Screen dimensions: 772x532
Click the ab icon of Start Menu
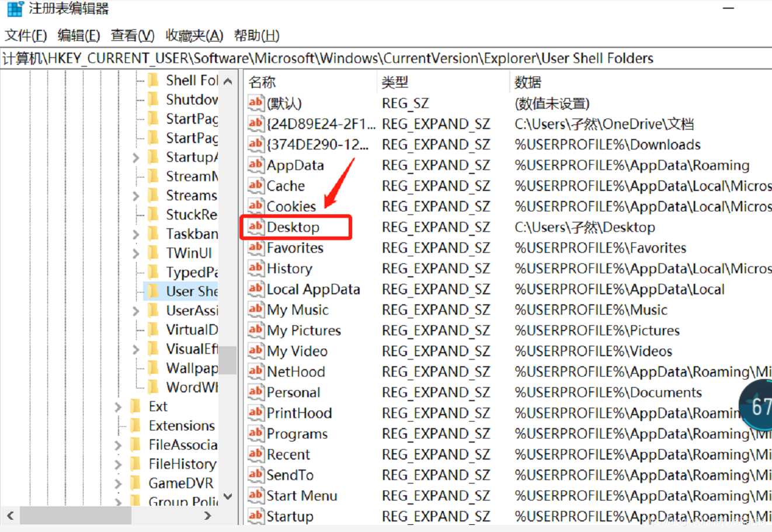[x=255, y=495]
